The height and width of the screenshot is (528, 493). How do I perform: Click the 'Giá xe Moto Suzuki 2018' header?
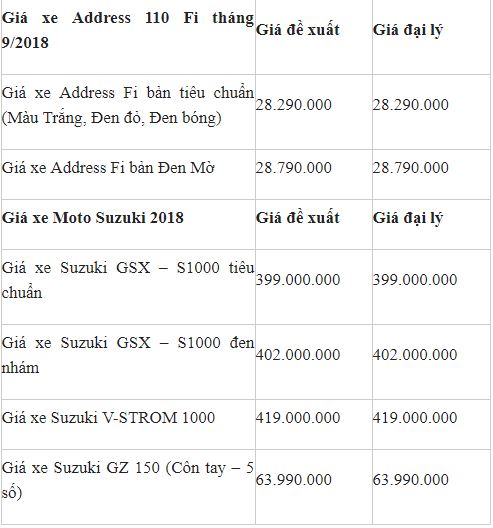click(x=93, y=218)
